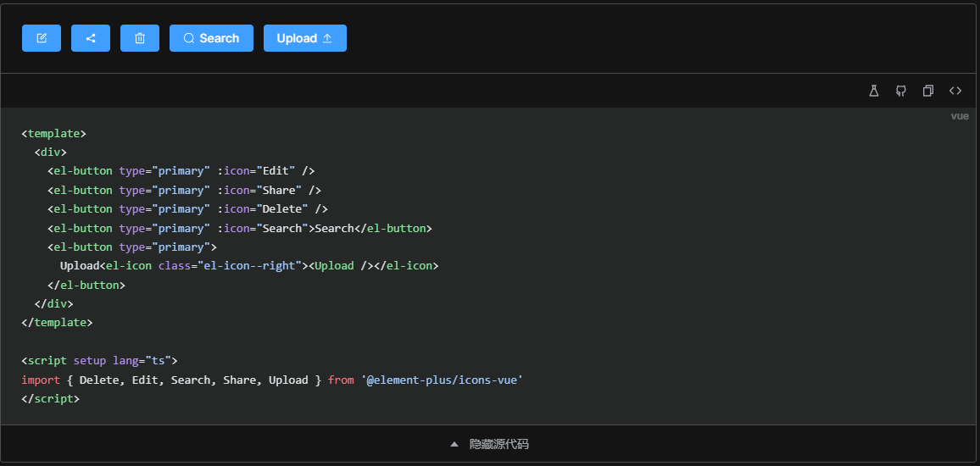Image resolution: width=980 pixels, height=466 pixels.
Task: Click the code line with :icon="Search"
Action: (x=240, y=228)
